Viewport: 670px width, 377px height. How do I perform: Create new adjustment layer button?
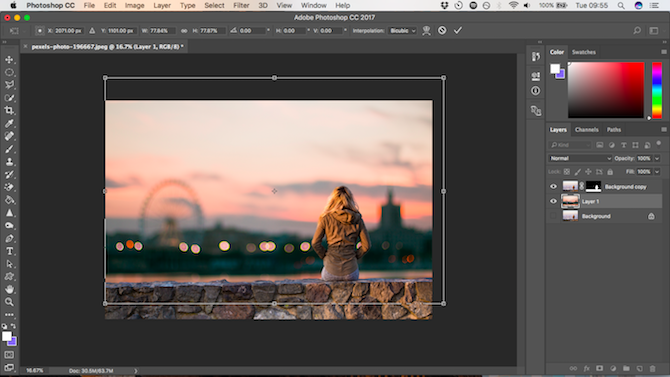point(613,368)
